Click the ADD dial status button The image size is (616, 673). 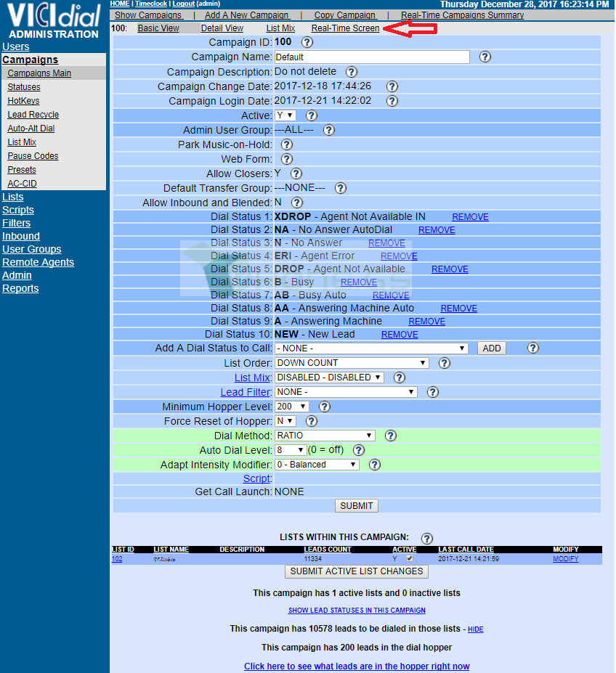coord(492,348)
